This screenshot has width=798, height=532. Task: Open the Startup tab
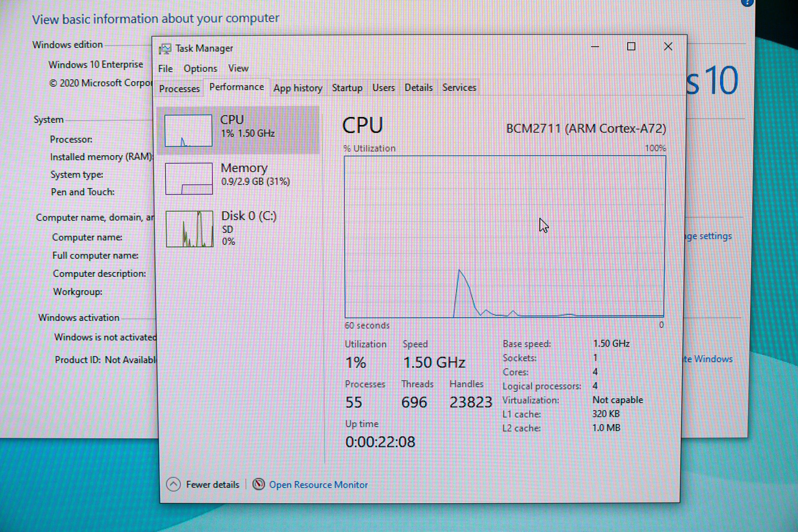tap(347, 88)
